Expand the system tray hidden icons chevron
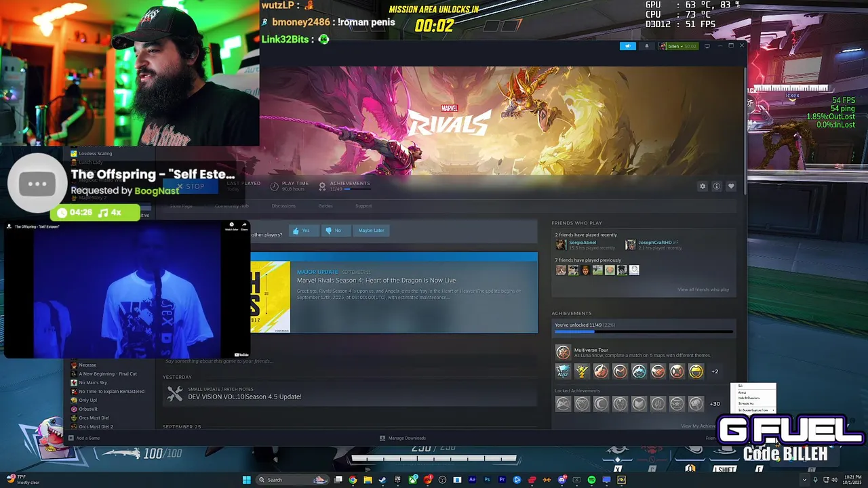Image resolution: width=868 pixels, height=488 pixels. pos(804,480)
